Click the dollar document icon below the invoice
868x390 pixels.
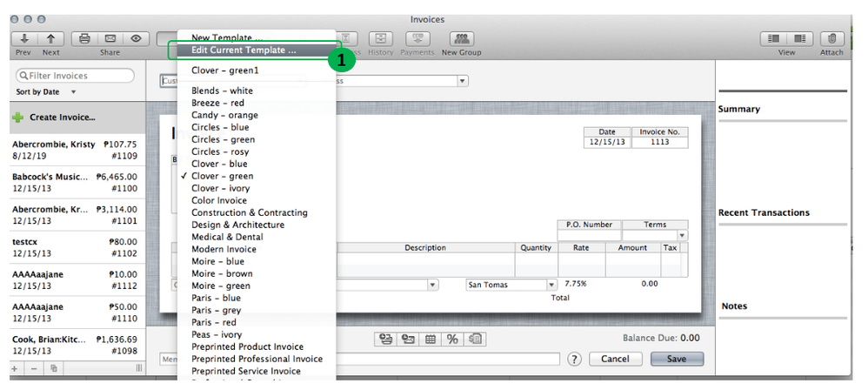pos(475,339)
